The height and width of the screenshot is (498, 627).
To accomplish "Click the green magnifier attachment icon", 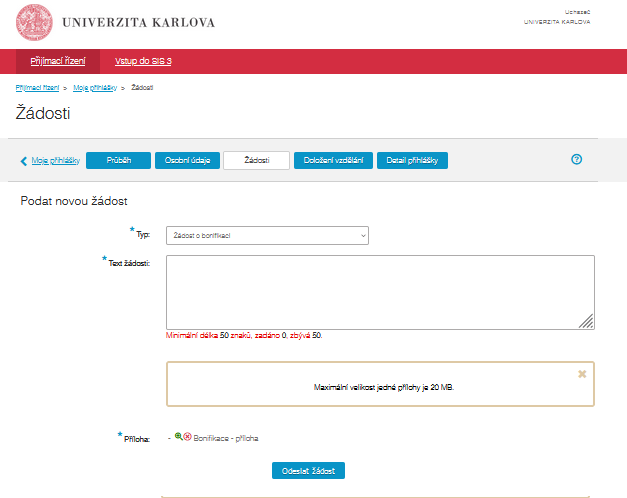I will [x=178, y=437].
